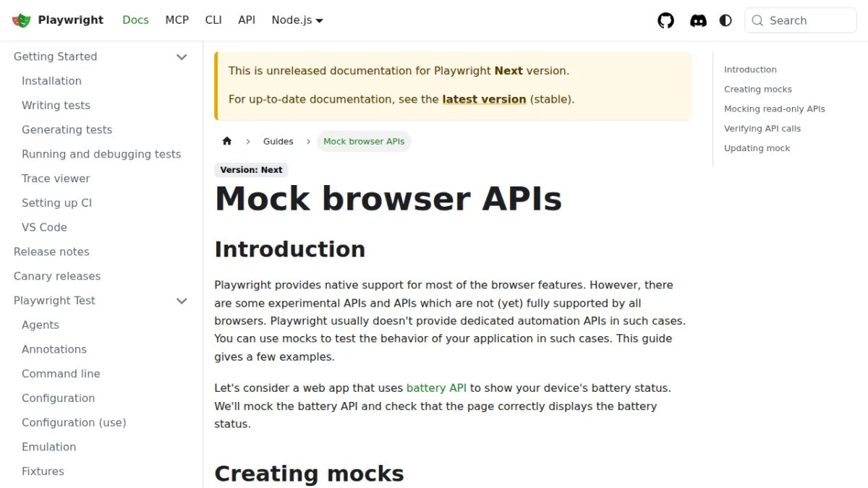This screenshot has height=488, width=868.
Task: Toggle dark and light mode
Action: (x=726, y=20)
